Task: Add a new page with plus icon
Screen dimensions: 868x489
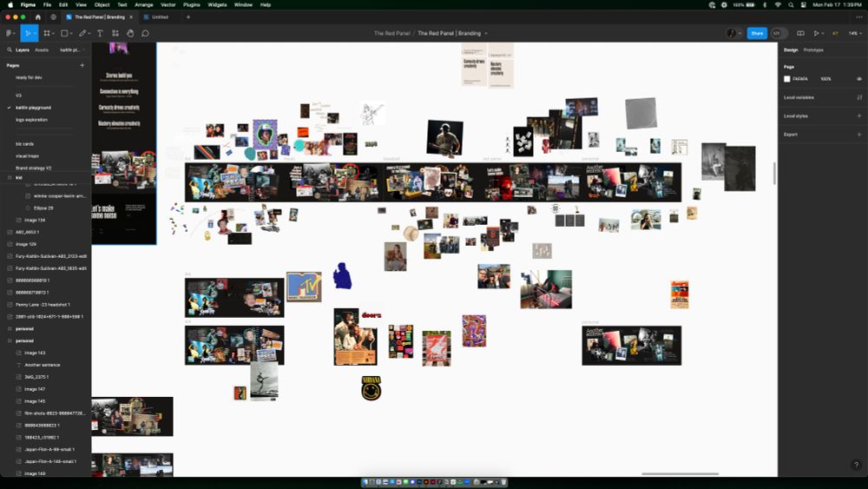Action: pyautogui.click(x=82, y=65)
